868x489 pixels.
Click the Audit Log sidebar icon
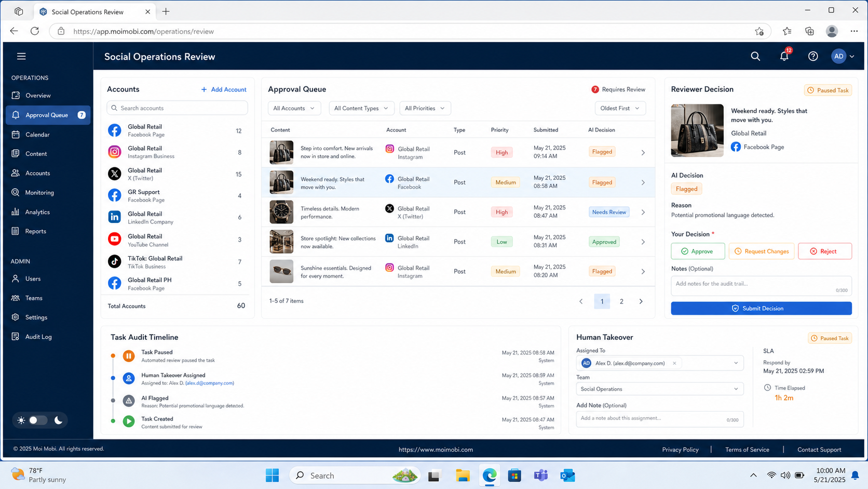tap(16, 337)
